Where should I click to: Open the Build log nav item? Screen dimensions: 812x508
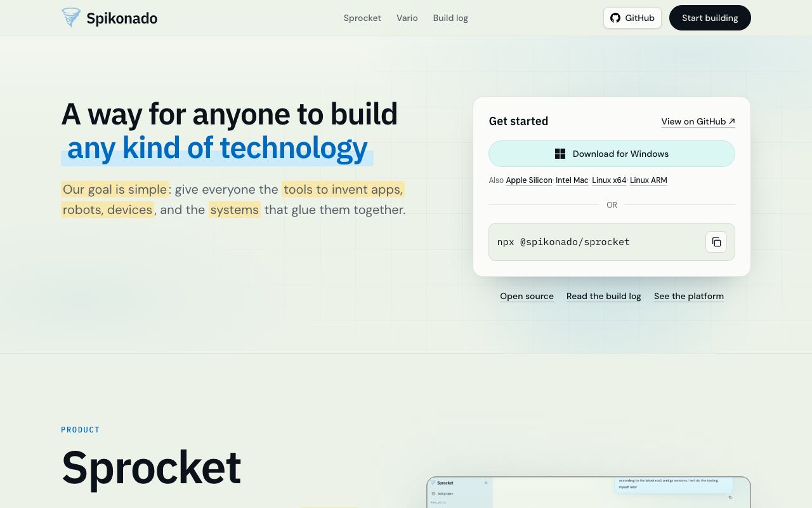coord(450,18)
